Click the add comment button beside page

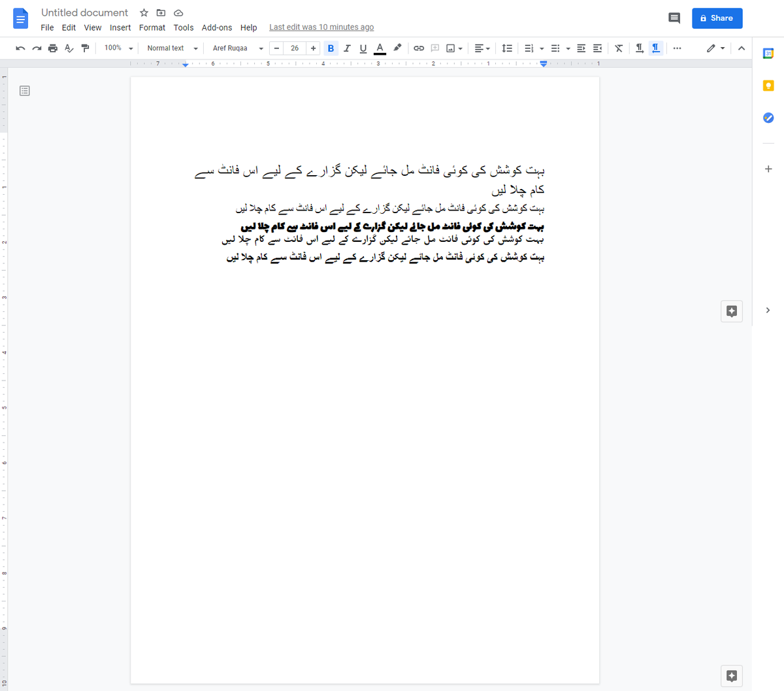pyautogui.click(x=732, y=311)
